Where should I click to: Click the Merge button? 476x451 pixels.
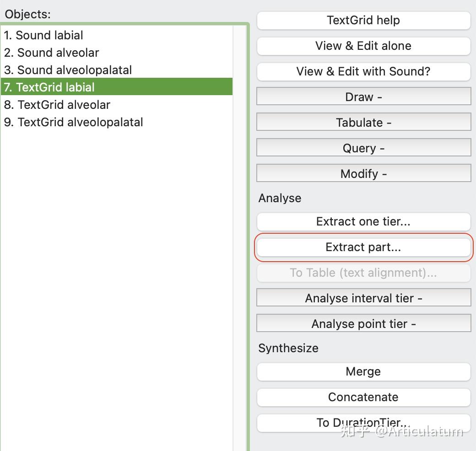363,371
